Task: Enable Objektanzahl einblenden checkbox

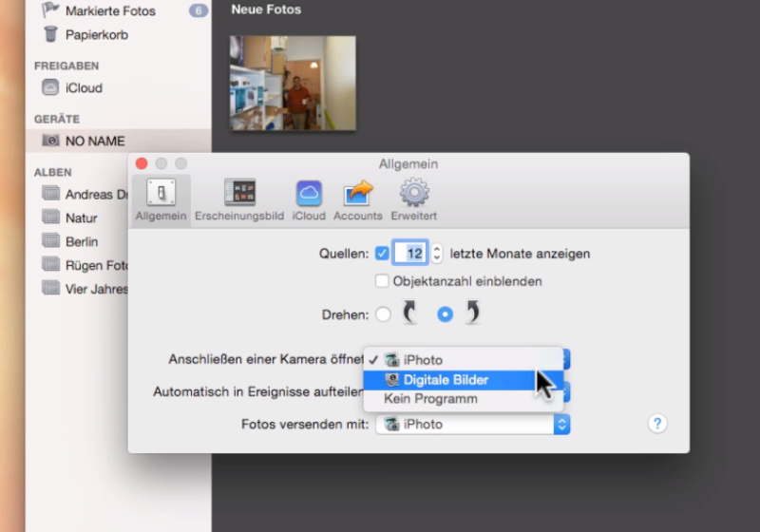Action: point(382,281)
